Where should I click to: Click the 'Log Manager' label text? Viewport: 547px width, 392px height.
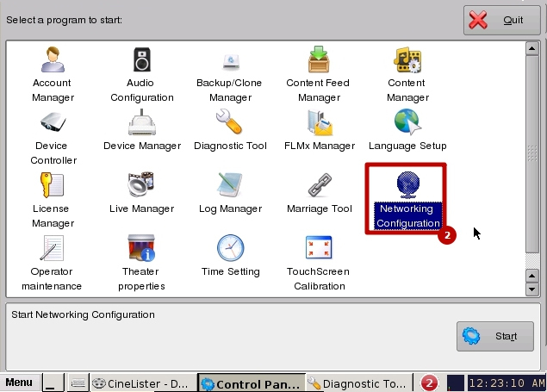230,208
